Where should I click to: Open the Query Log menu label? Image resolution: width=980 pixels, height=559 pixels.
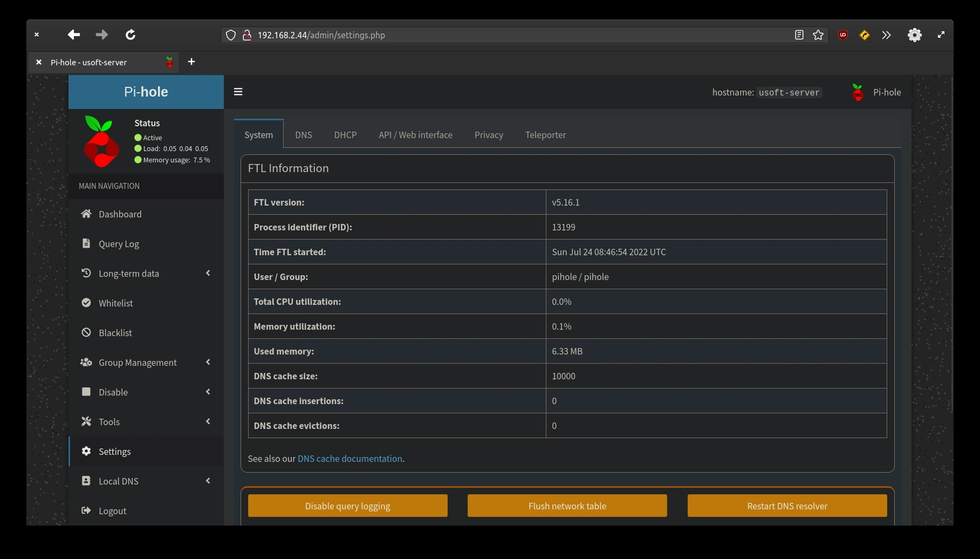pyautogui.click(x=119, y=244)
